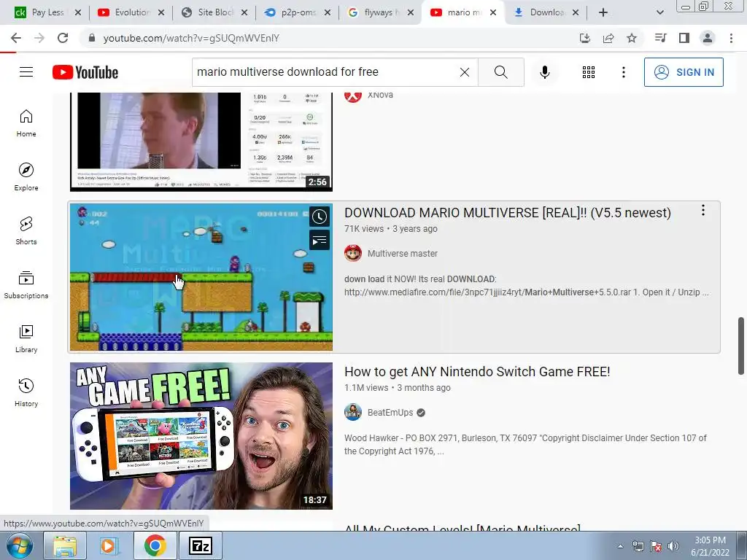747x560 pixels.
Task: Share this page from address bar
Action: click(x=608, y=38)
